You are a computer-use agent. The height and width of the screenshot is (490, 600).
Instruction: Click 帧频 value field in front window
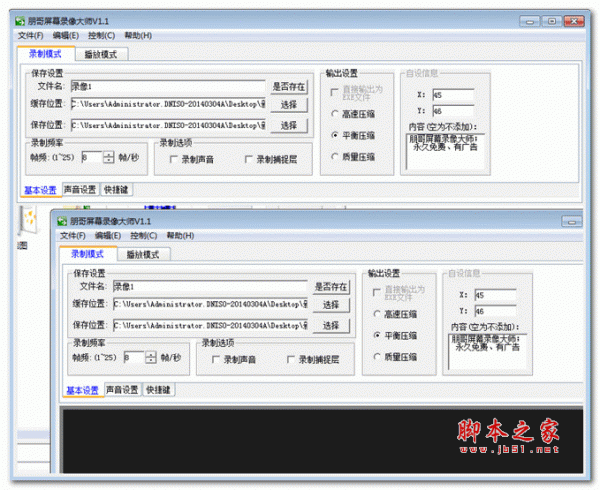[x=134, y=358]
